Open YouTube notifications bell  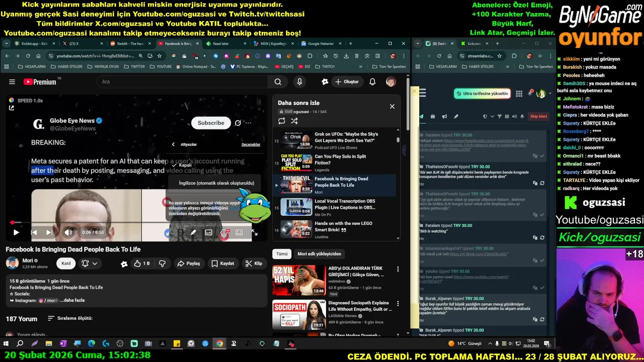pyautogui.click(x=372, y=82)
